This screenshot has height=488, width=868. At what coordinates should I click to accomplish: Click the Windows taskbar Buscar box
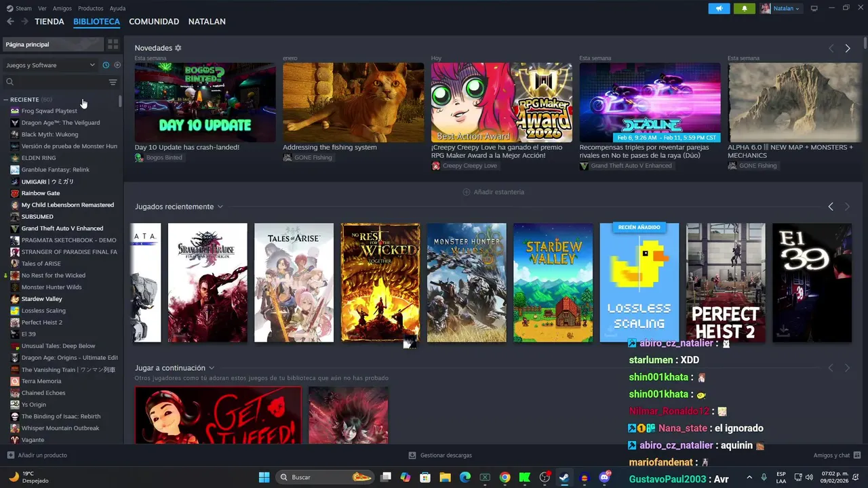click(325, 477)
